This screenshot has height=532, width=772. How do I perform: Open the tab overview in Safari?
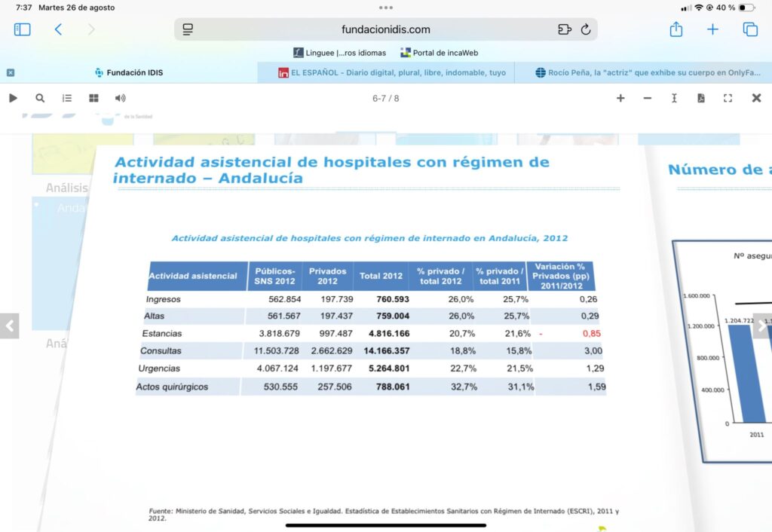[x=750, y=29]
